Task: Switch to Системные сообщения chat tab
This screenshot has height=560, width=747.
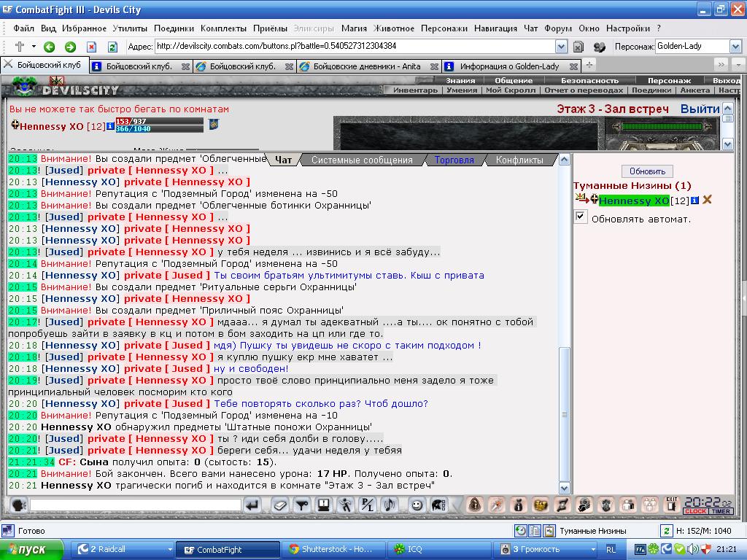Action: [x=362, y=160]
